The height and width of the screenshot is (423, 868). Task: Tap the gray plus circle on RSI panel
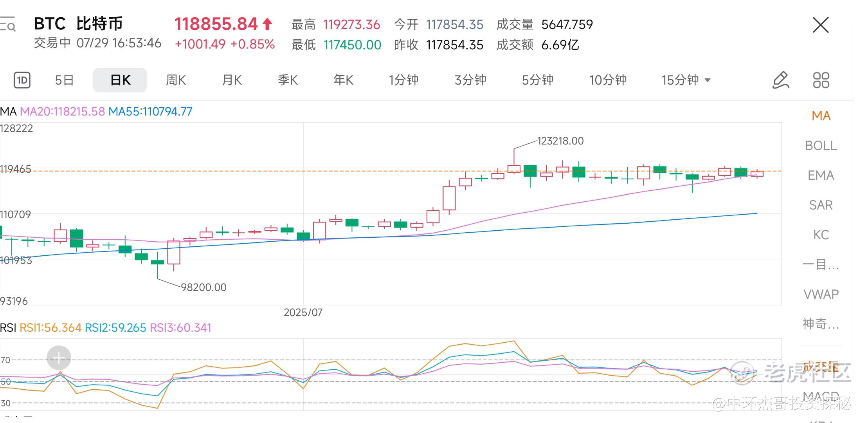click(x=59, y=358)
